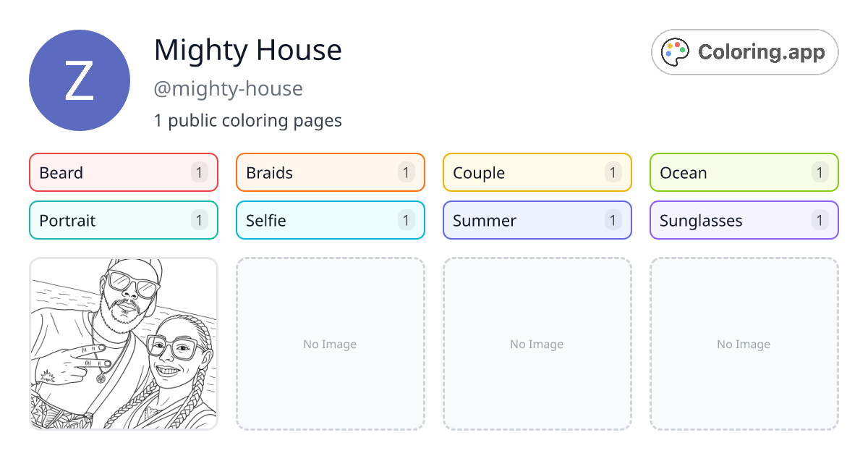Viewport: 868px width, 456px height.
Task: Select the Selfie category tag
Action: (x=330, y=220)
